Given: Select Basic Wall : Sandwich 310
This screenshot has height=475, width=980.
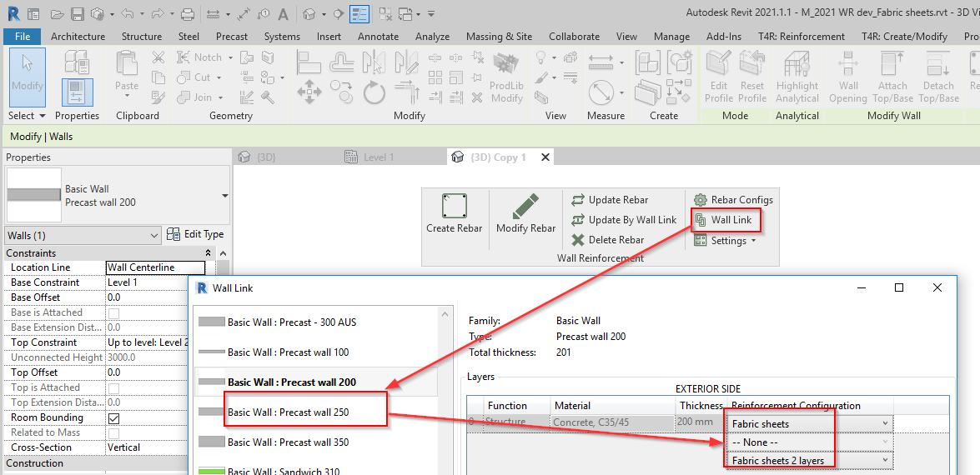Looking at the screenshot, I should coord(283,472).
